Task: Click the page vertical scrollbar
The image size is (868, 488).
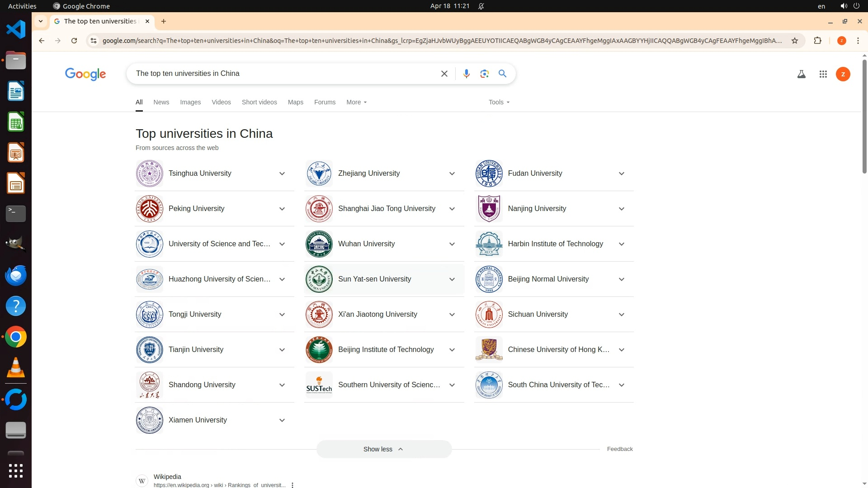Action: click(x=864, y=117)
